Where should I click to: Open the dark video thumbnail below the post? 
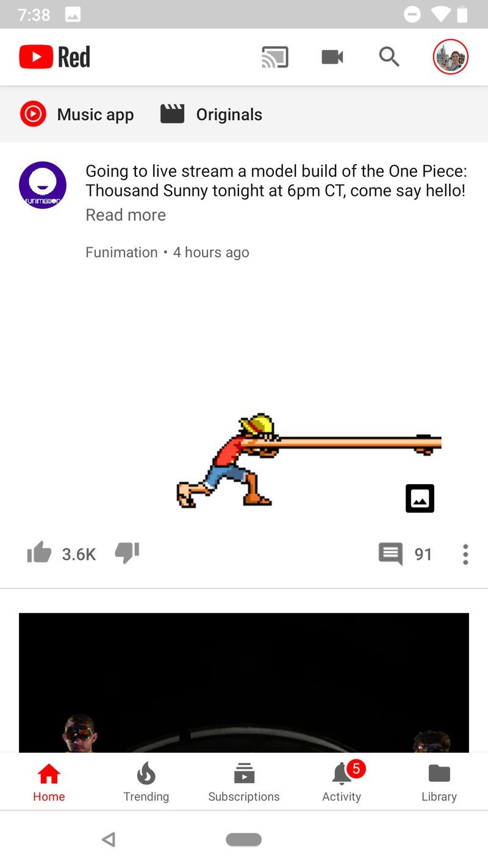click(x=244, y=682)
